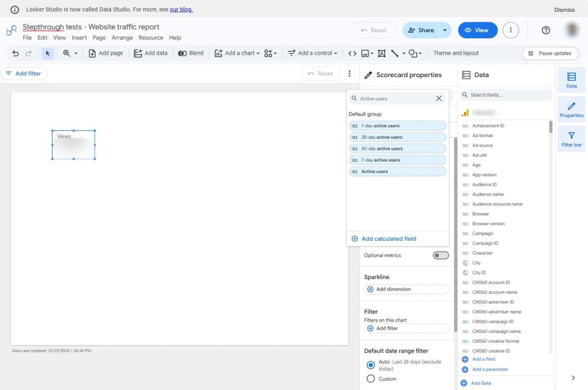588x390 pixels.
Task: Select the Views scorecard on the canvas
Action: (x=74, y=145)
